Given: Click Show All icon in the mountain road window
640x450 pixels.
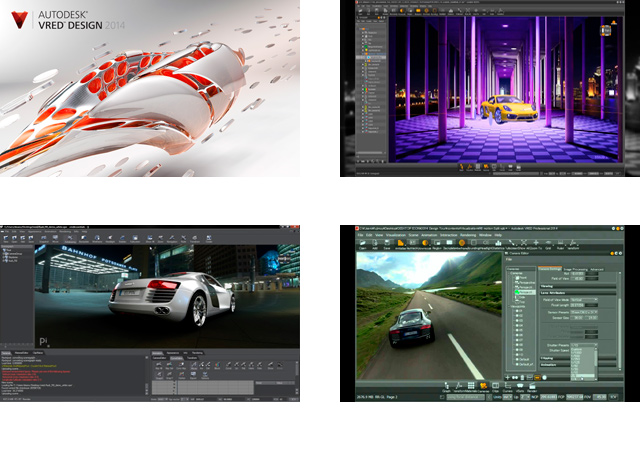Looking at the screenshot, I should coord(524,243).
